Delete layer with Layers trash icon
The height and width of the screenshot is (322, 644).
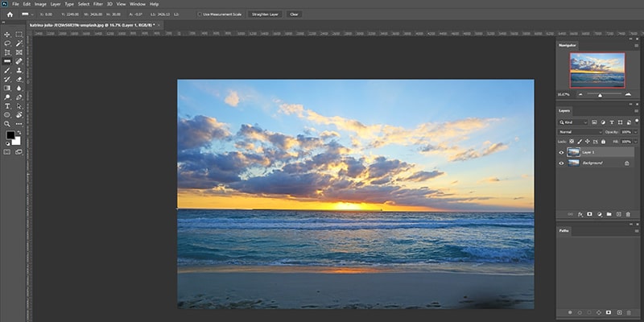[x=628, y=214]
